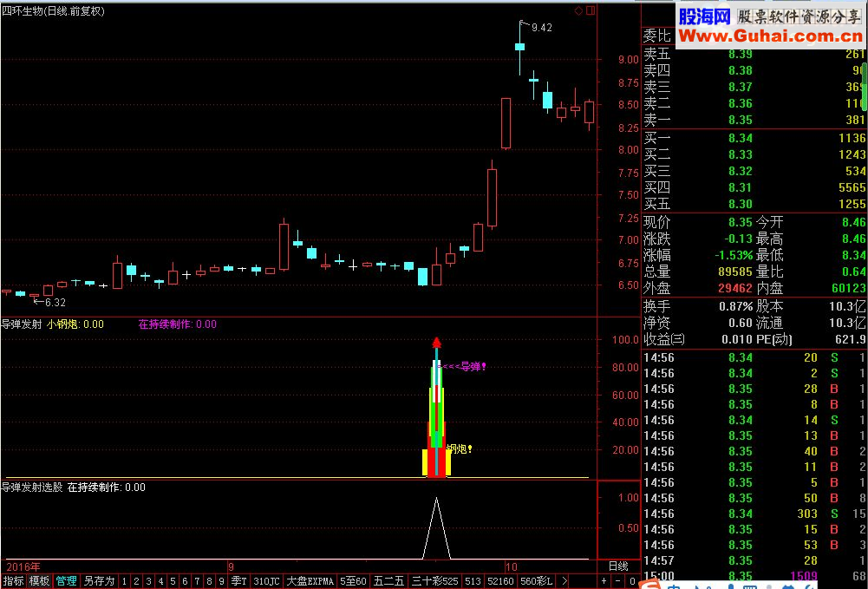868x589 pixels.
Task: Click the 买一 price 8.34
Action: coord(741,138)
